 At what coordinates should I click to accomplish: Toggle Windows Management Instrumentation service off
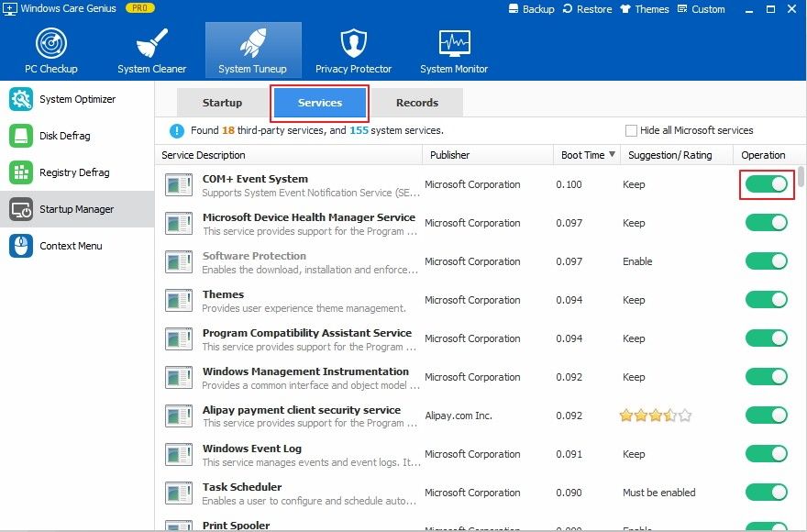point(767,376)
